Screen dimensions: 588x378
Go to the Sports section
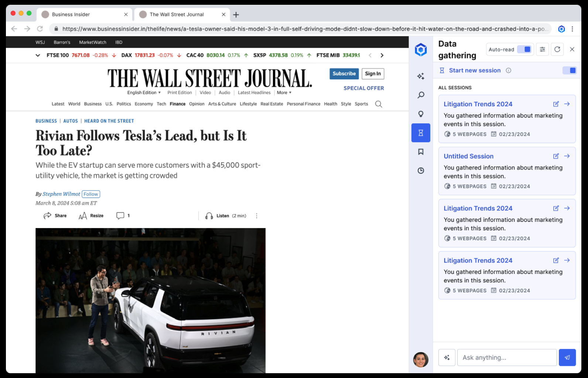pos(361,104)
